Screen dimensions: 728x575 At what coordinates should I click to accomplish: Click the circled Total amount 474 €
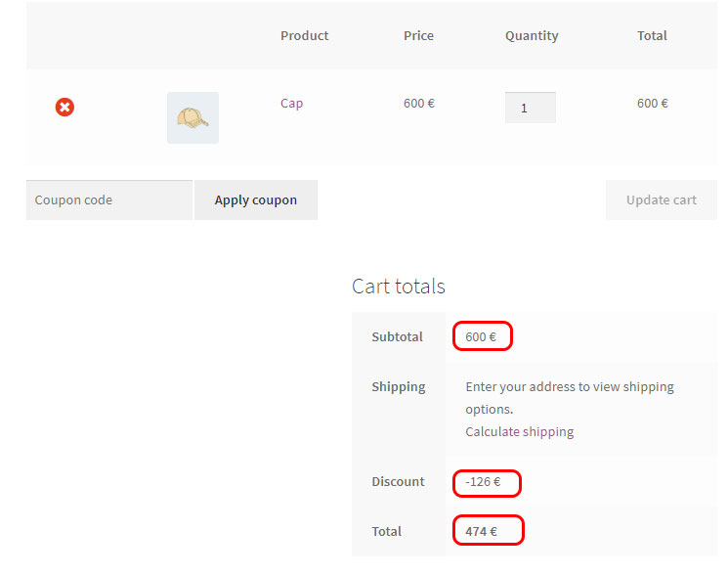tap(481, 531)
